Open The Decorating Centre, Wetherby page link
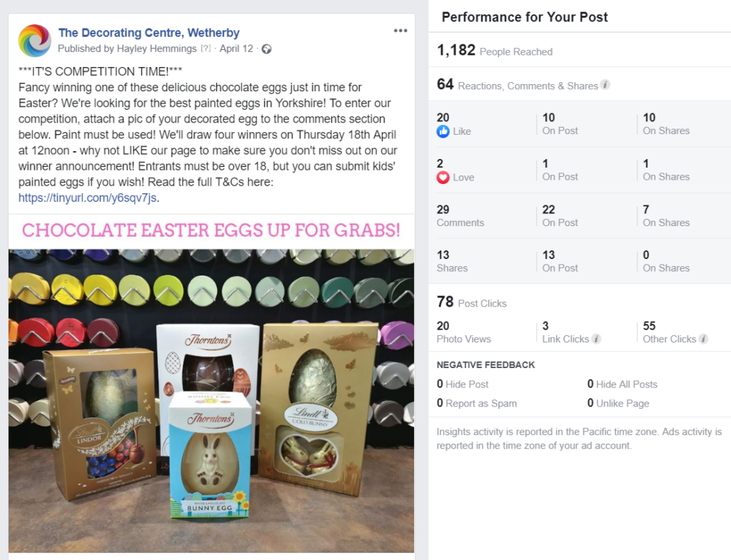 (148, 33)
